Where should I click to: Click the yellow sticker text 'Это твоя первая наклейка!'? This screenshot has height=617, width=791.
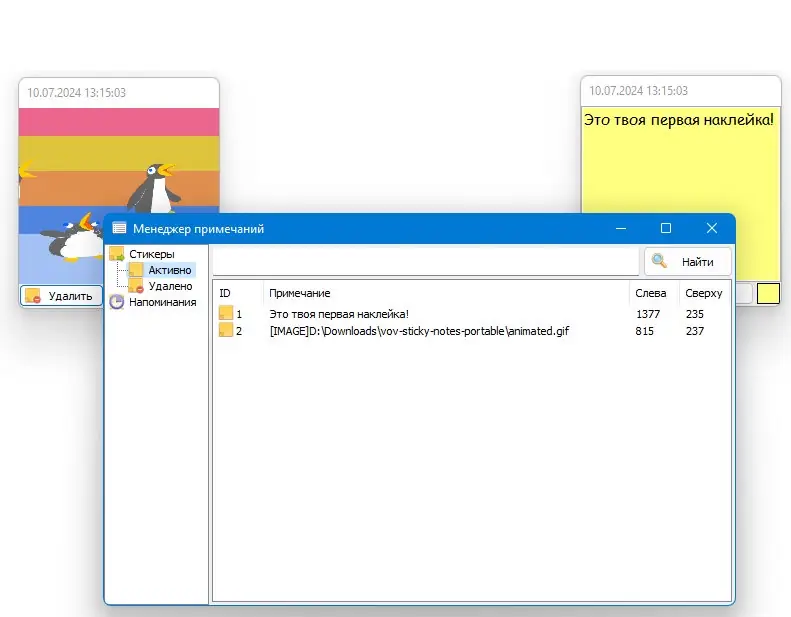tap(679, 120)
